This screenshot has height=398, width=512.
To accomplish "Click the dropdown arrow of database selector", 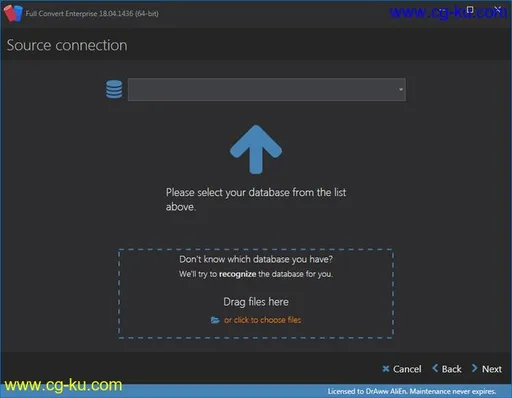I will click(401, 89).
